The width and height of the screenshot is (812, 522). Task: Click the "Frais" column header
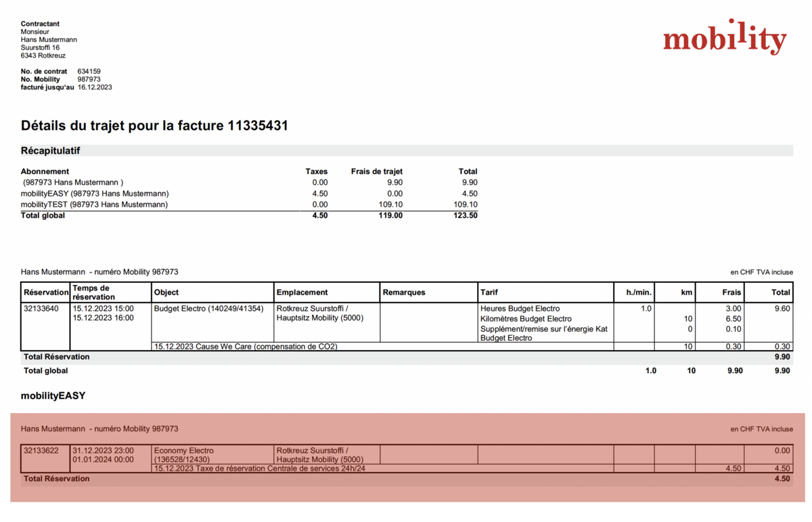[731, 292]
